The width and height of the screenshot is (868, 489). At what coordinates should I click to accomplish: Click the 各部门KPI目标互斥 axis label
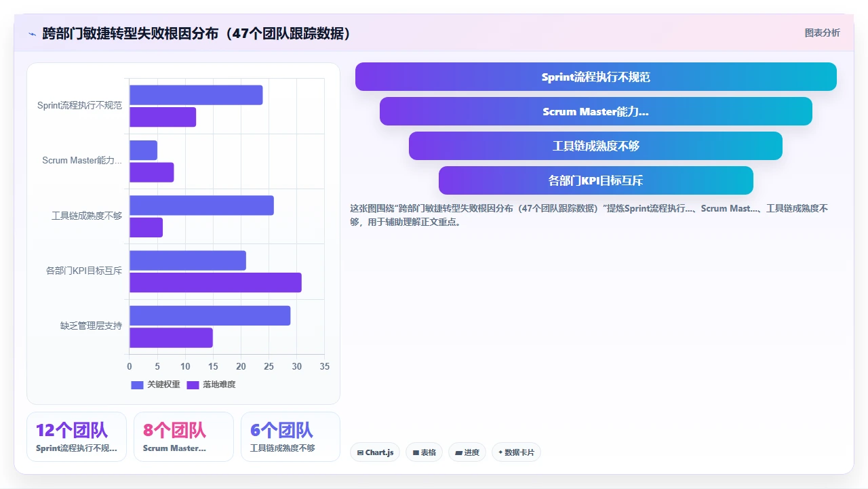coord(84,271)
